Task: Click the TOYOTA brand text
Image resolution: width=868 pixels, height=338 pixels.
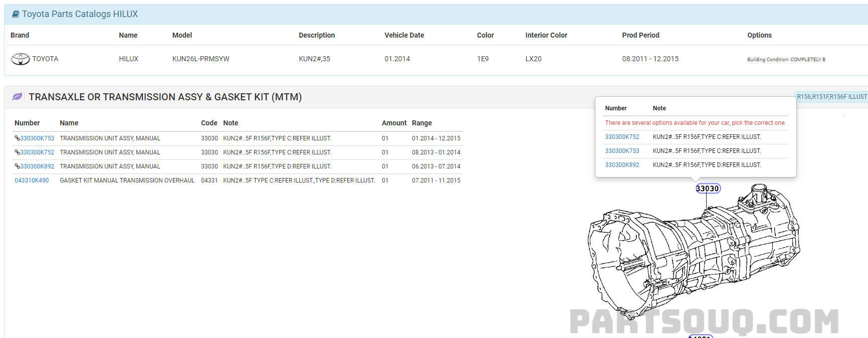Action: pos(45,59)
